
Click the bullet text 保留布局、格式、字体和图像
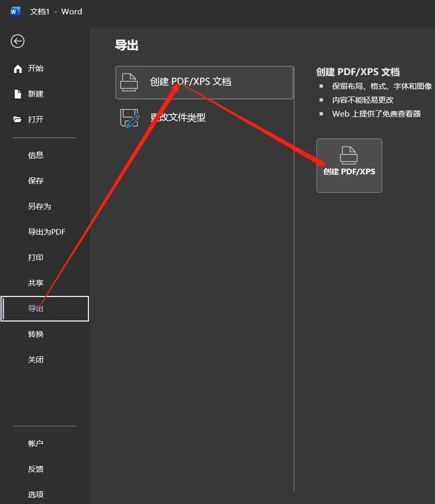[382, 86]
